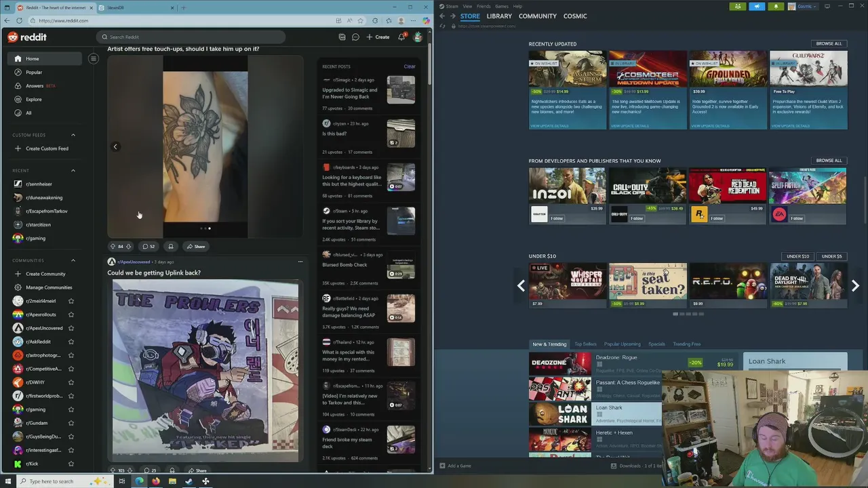This screenshot has height=488, width=868.
Task: Refresh the Edge browser page
Action: tap(19, 20)
